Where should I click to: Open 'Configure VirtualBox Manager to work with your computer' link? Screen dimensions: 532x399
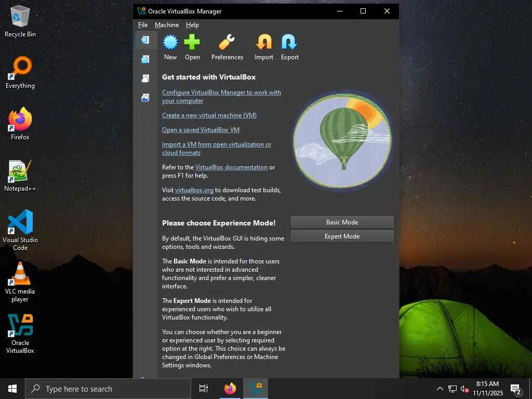[221, 96]
